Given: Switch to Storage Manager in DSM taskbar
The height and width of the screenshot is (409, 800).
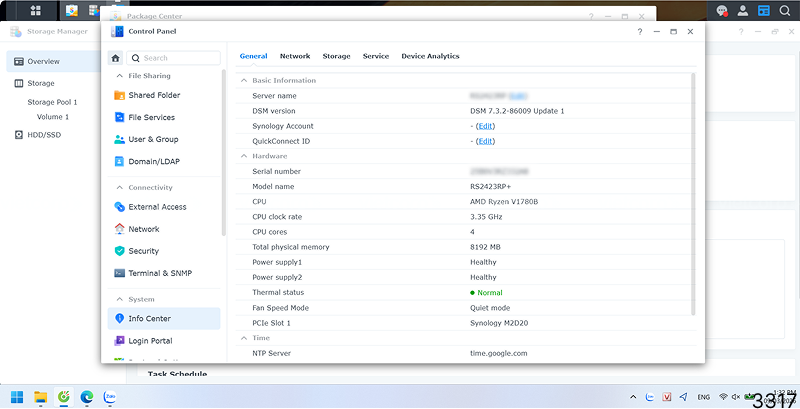Looking at the screenshot, I should 94,10.
